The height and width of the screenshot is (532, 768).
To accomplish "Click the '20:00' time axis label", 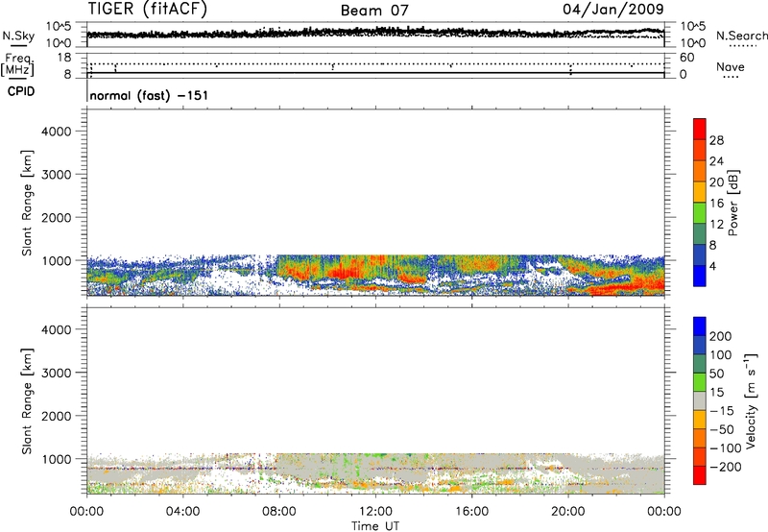I will (568, 512).
